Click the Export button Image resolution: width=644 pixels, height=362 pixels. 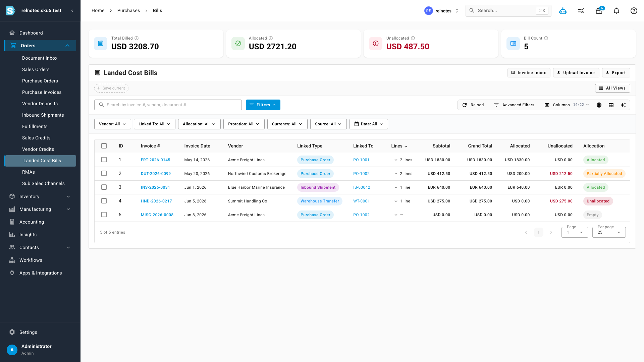point(616,73)
